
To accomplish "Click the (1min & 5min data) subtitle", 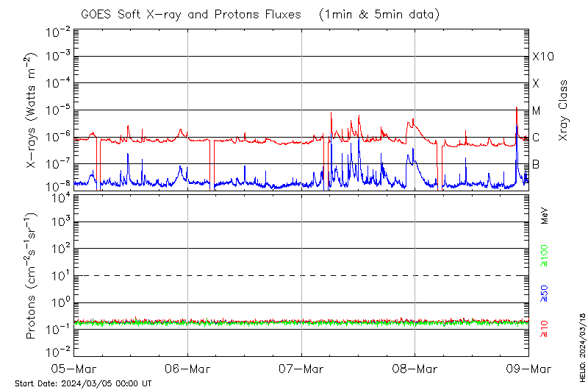I will pyautogui.click(x=375, y=14).
